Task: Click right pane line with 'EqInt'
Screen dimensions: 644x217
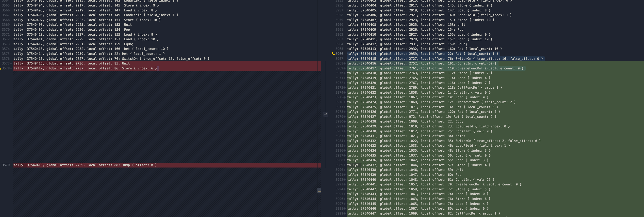Action: [x=406, y=136]
